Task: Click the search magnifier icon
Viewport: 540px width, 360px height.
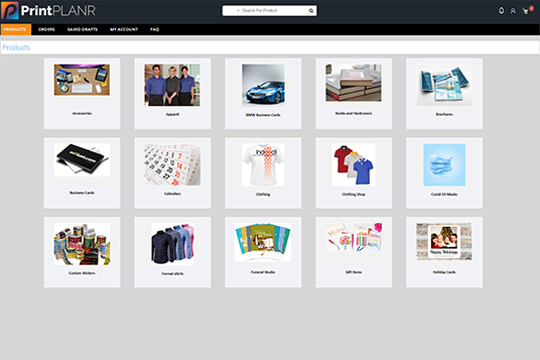Action: pos(311,11)
